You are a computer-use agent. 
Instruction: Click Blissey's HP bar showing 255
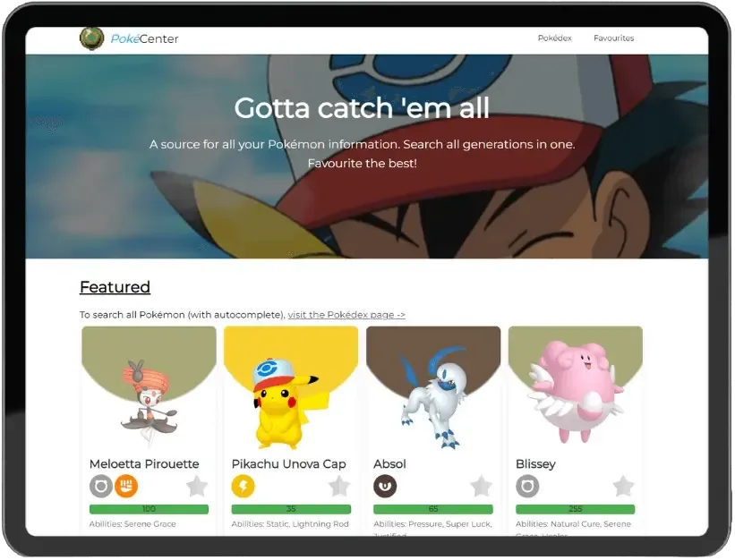[x=577, y=508]
